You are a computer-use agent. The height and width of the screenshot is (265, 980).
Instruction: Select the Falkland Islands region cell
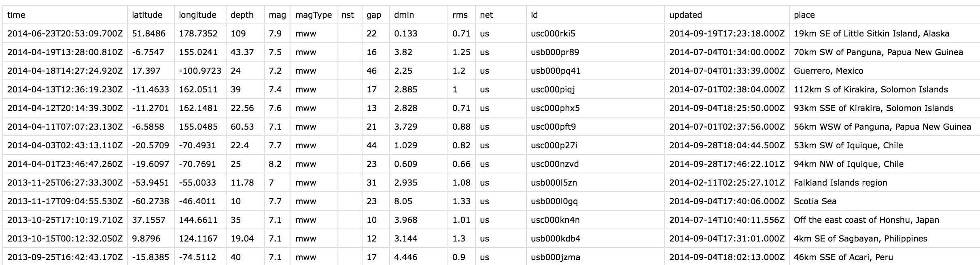click(x=840, y=183)
